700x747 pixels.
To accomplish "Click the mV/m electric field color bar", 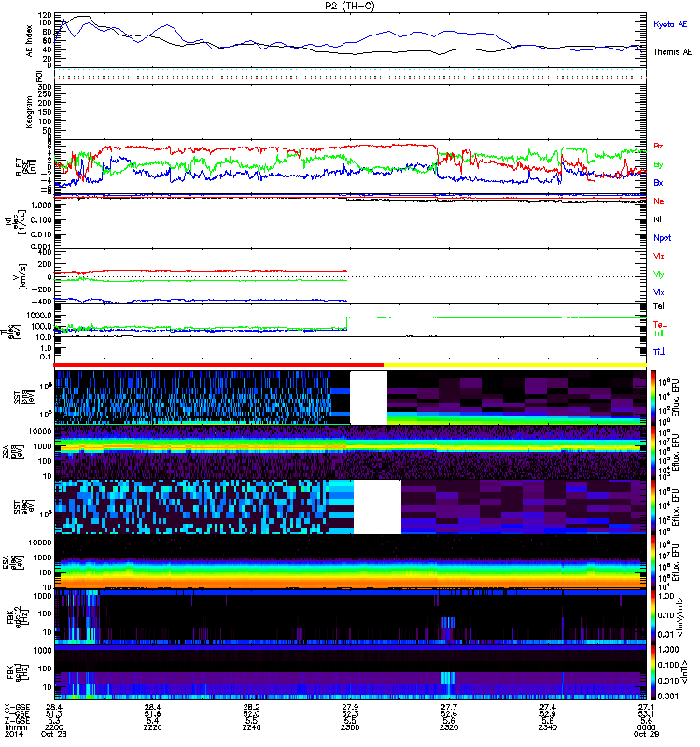I will (653, 617).
